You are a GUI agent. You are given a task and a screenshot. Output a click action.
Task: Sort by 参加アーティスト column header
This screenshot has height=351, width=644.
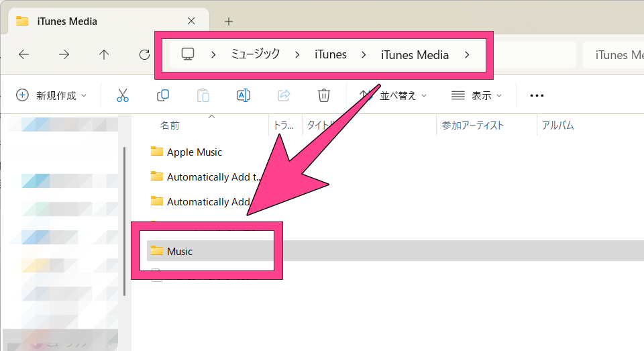tap(473, 126)
